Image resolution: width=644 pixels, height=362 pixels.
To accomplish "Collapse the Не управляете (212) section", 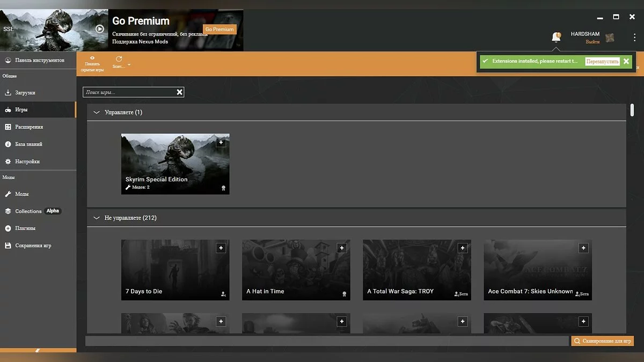I will (97, 218).
